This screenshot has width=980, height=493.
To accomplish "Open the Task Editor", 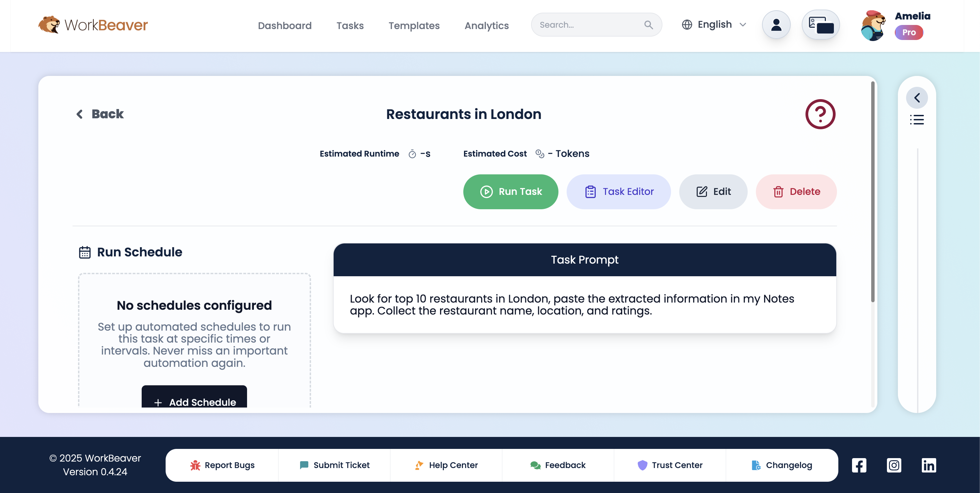I will pos(619,191).
